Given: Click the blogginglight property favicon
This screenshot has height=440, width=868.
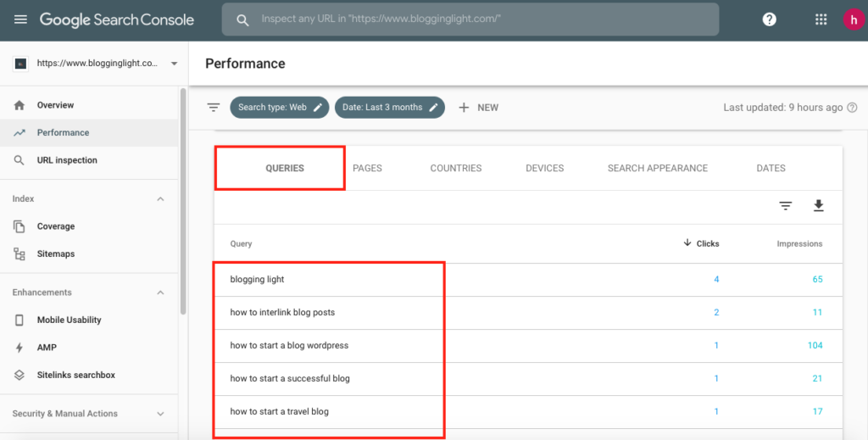Looking at the screenshot, I should [x=20, y=64].
